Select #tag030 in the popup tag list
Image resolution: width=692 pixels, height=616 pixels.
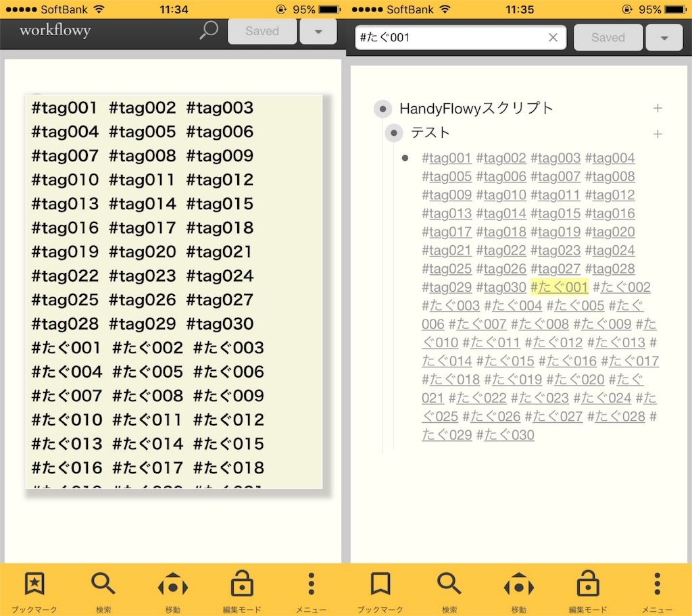click(x=220, y=324)
